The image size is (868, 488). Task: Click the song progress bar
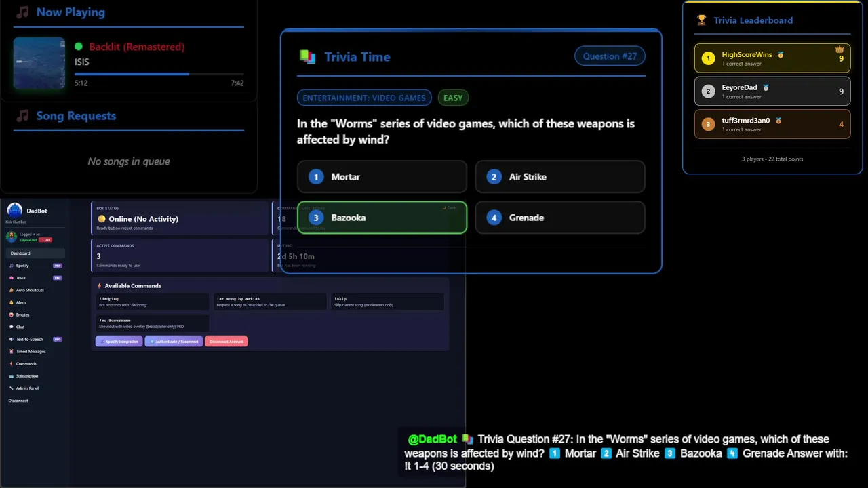tap(159, 74)
